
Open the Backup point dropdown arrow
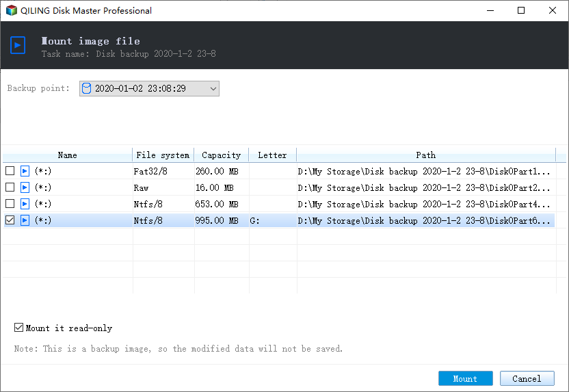pyautogui.click(x=213, y=88)
